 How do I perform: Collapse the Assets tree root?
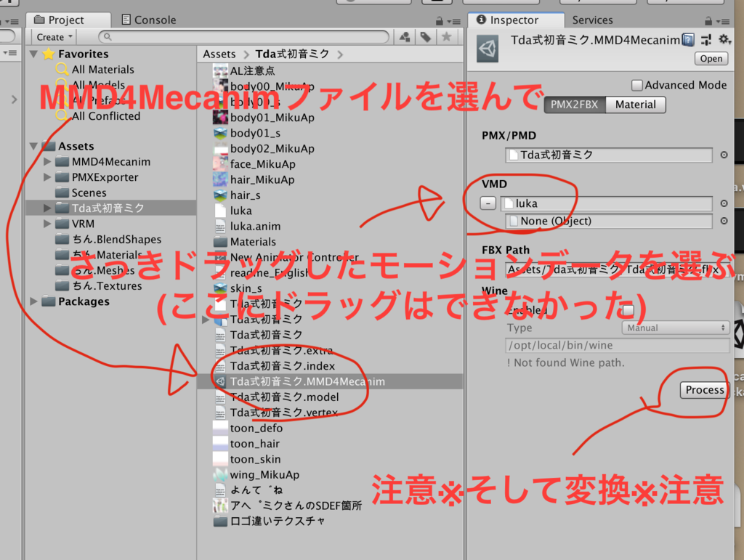(x=33, y=146)
